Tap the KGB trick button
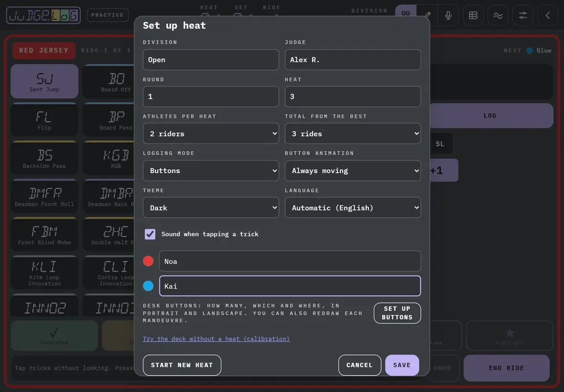Image resolution: width=564 pixels, height=392 pixels. coord(108,158)
